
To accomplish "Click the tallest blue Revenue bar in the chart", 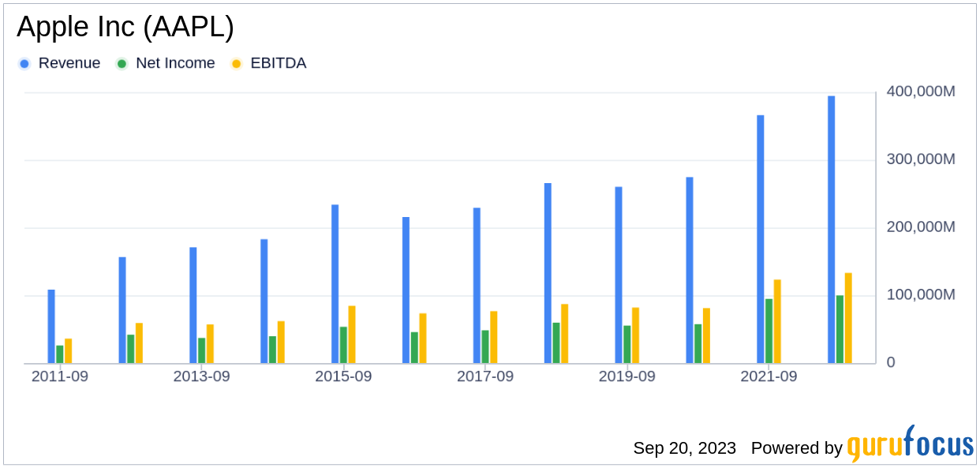I will pyautogui.click(x=832, y=230).
